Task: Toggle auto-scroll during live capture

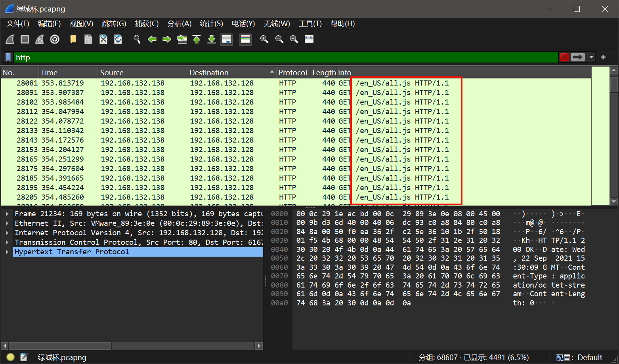Action: pos(226,39)
